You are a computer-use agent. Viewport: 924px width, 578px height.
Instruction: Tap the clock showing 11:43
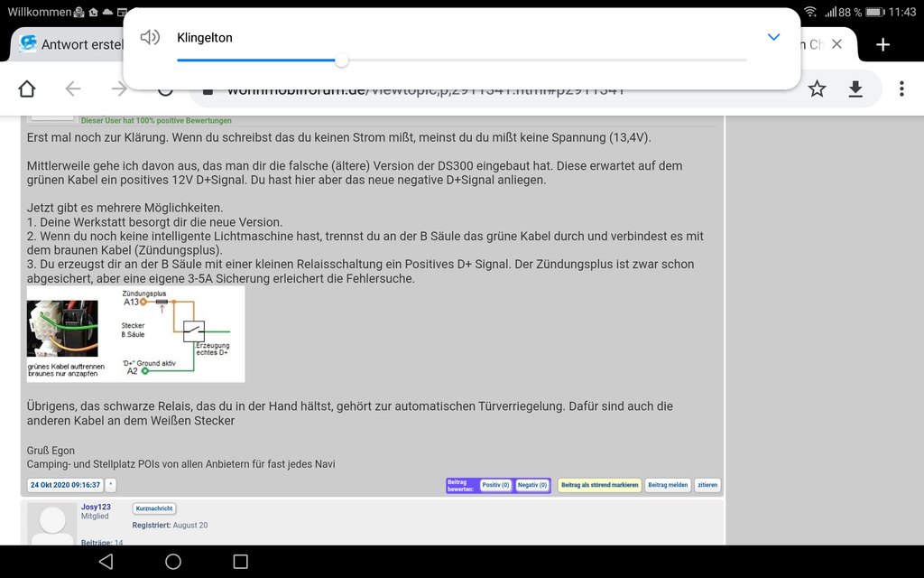(x=902, y=12)
